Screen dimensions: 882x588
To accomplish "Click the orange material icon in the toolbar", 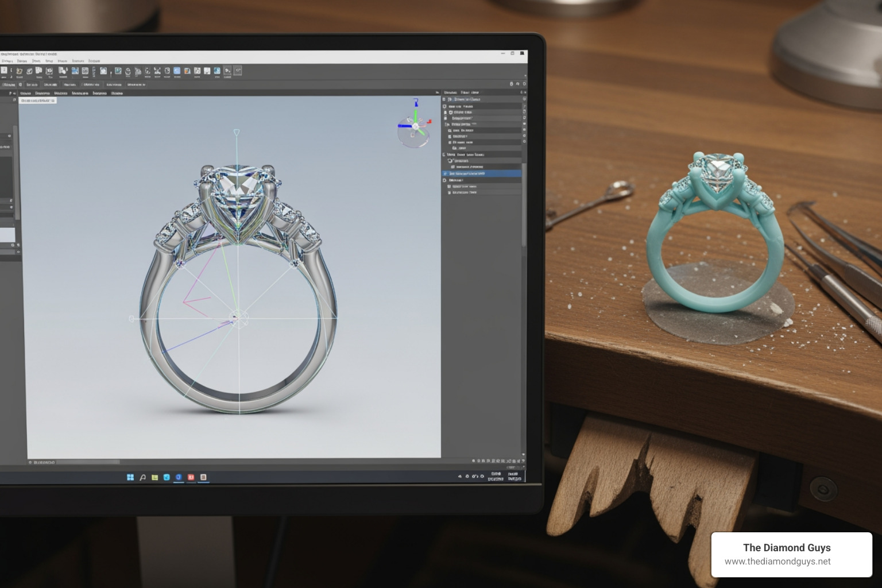I will (x=187, y=71).
